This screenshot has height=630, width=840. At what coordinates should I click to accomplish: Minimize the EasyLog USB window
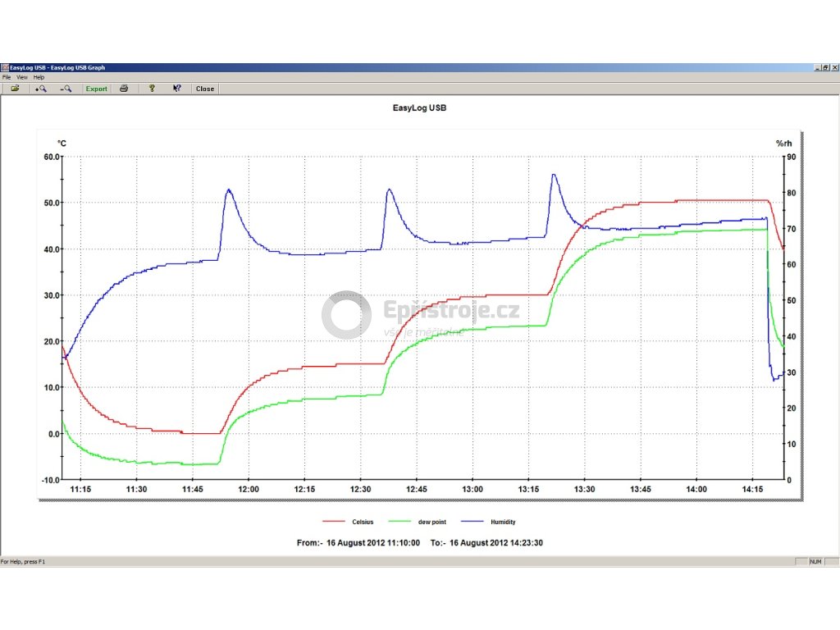tap(817, 67)
